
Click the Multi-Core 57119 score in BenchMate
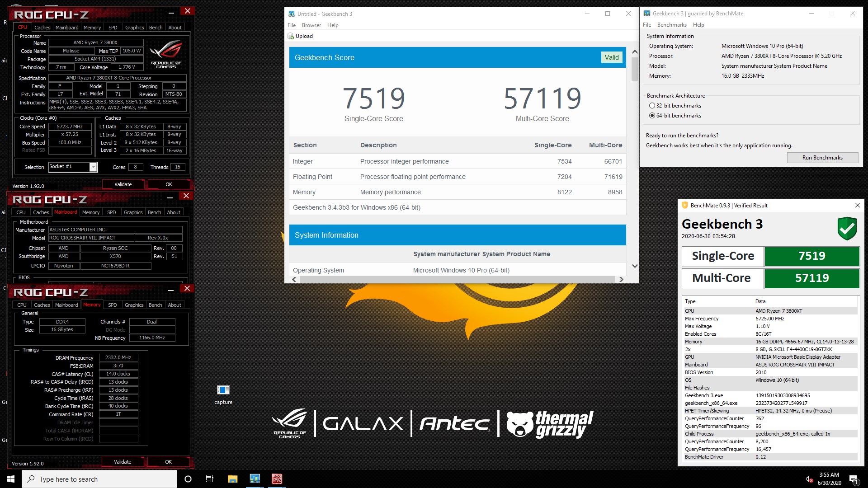click(x=811, y=278)
